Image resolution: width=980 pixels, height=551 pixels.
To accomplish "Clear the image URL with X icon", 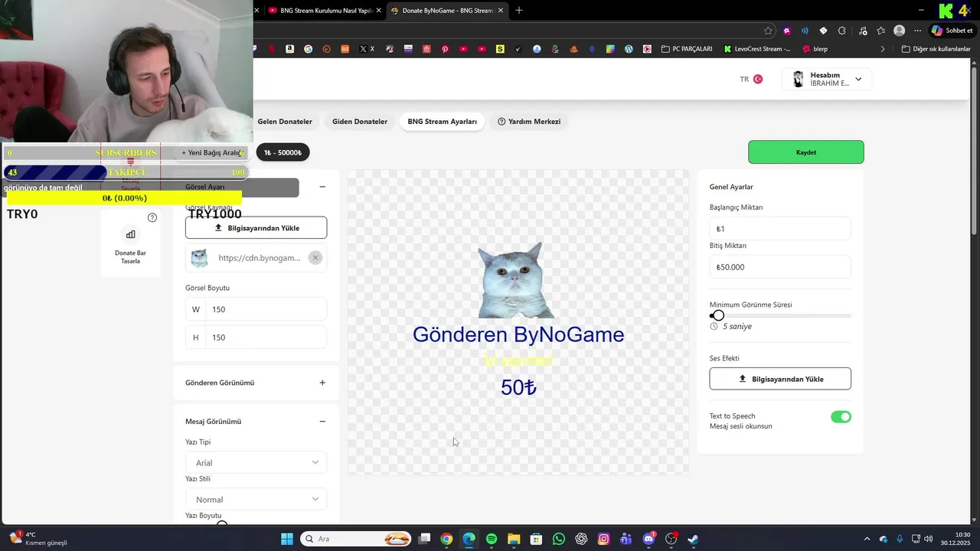I will (x=315, y=258).
